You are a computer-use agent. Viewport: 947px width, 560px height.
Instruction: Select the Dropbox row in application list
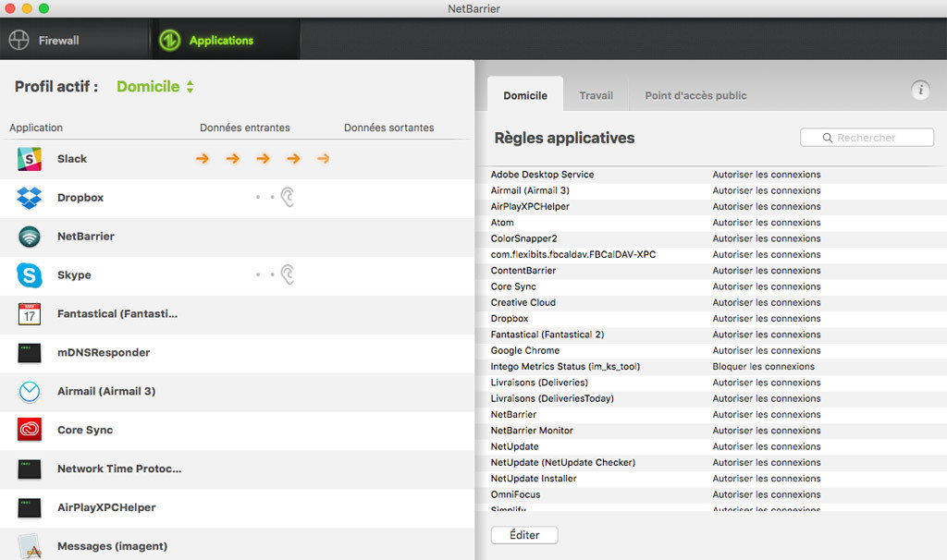(x=237, y=198)
